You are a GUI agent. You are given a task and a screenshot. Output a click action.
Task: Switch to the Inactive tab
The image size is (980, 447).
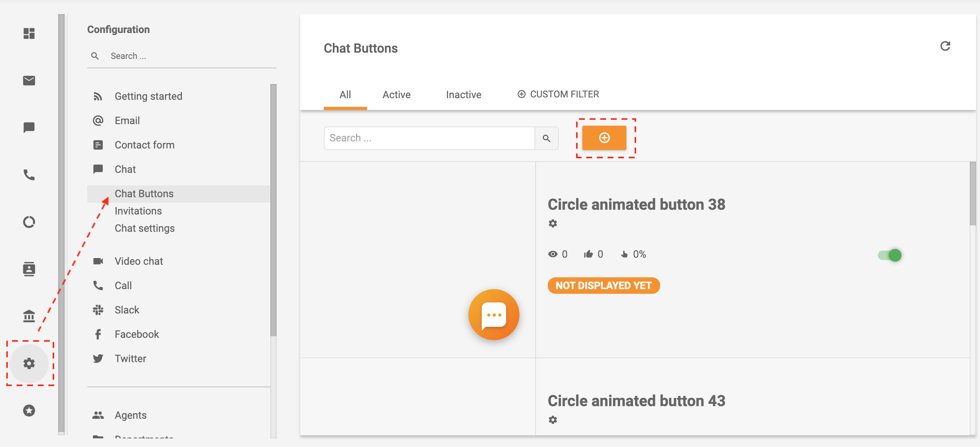coord(463,94)
